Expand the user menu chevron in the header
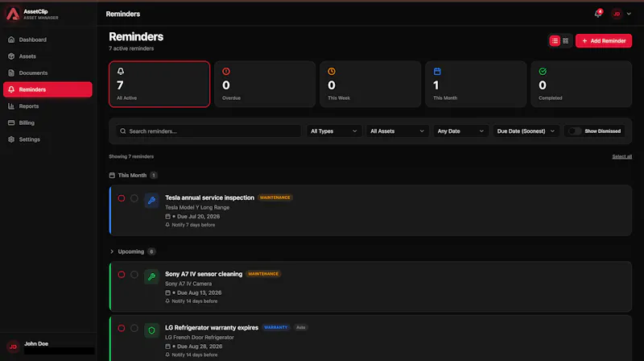644x361 pixels. point(629,14)
